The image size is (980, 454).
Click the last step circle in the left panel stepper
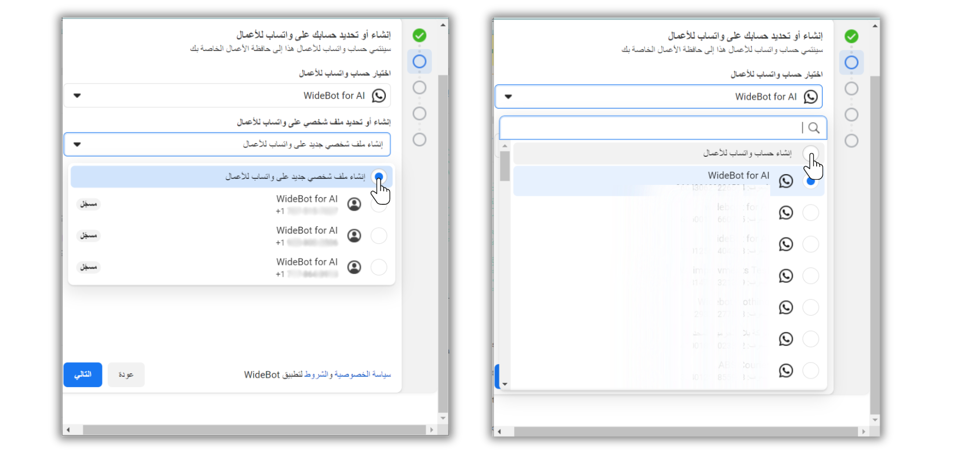pos(420,139)
